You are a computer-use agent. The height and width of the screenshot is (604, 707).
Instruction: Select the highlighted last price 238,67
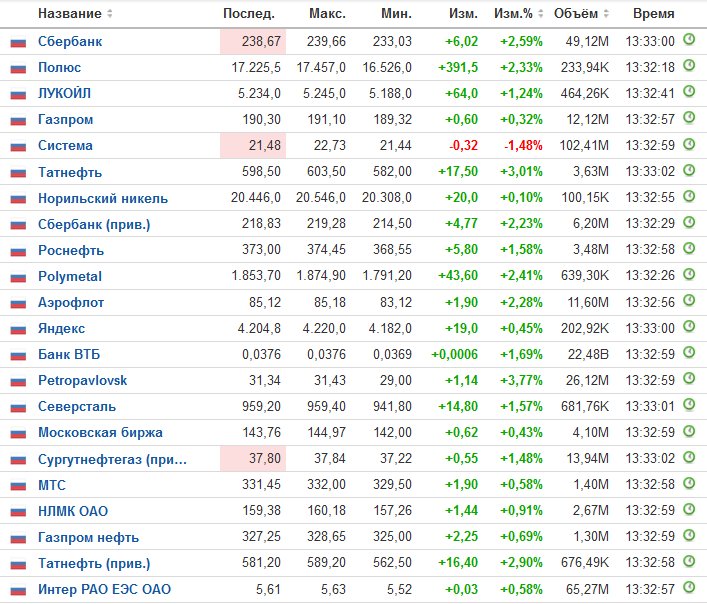pyautogui.click(x=253, y=41)
